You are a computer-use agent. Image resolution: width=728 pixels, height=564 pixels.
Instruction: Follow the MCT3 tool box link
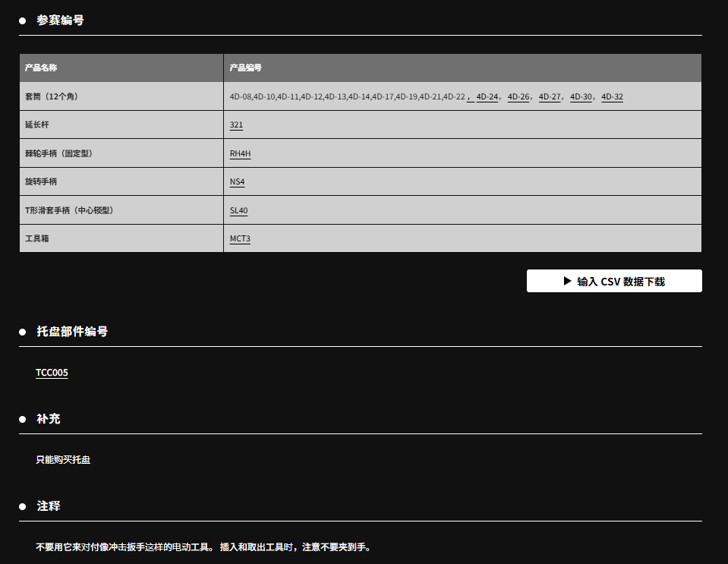[240, 239]
